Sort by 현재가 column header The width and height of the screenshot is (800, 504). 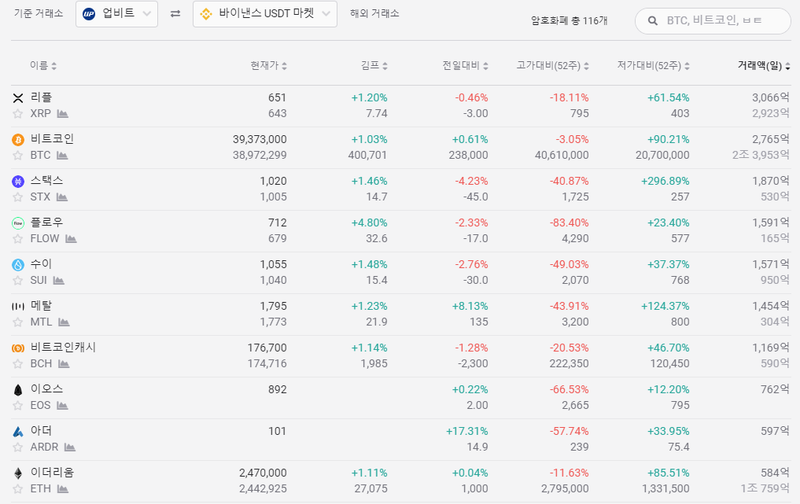268,65
